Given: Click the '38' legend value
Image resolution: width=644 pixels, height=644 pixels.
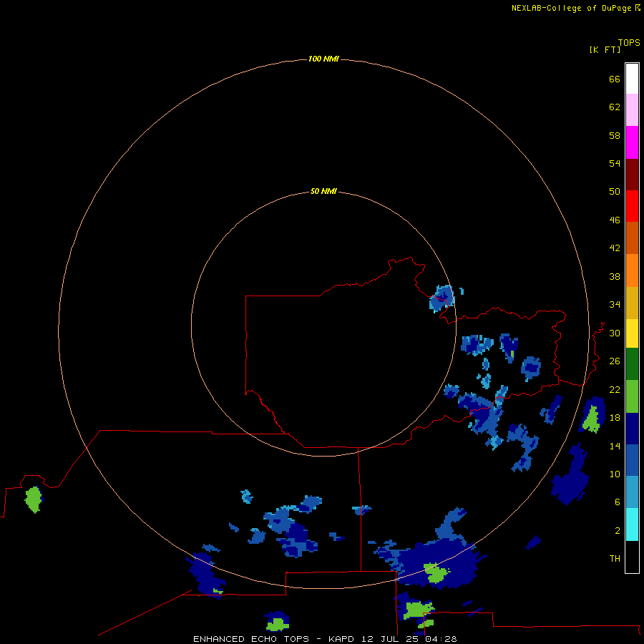Looking at the screenshot, I should (615, 277).
